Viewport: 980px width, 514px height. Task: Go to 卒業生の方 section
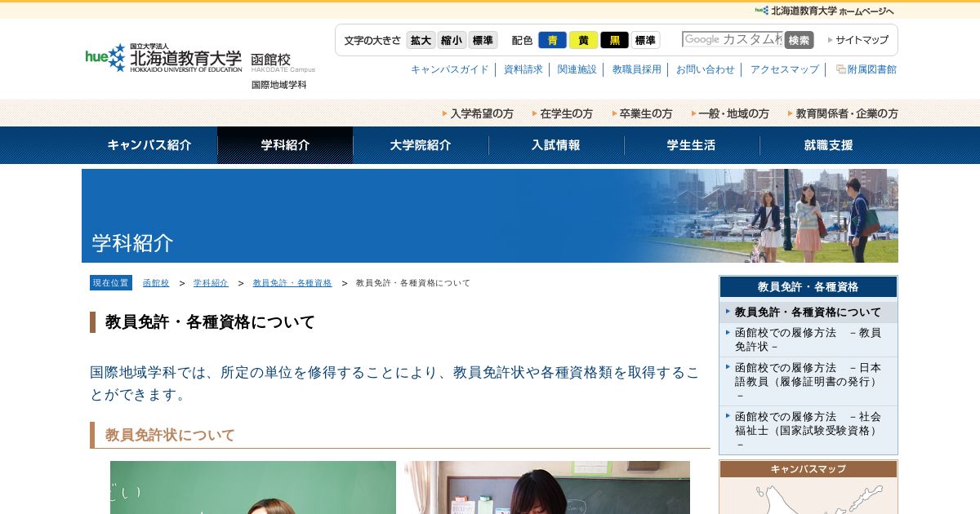point(642,113)
